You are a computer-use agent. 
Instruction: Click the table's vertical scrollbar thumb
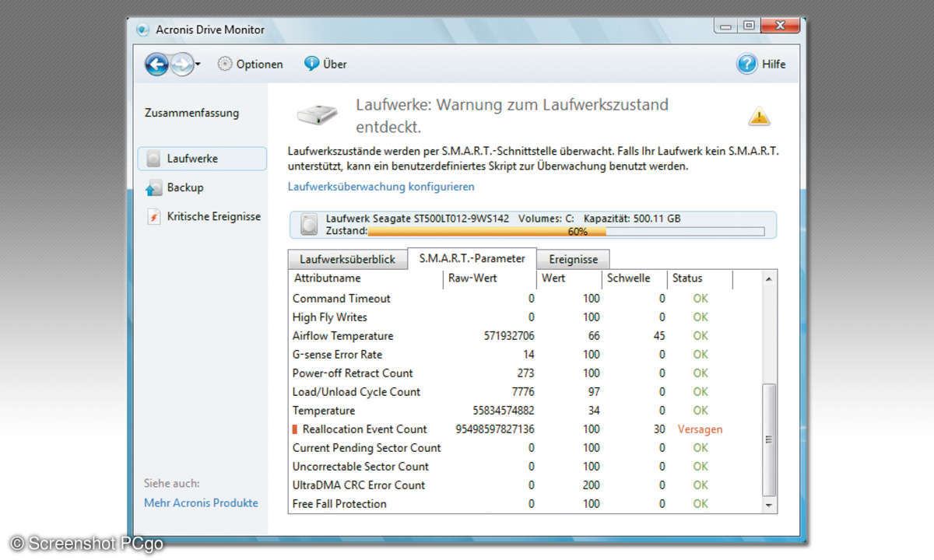pos(769,439)
